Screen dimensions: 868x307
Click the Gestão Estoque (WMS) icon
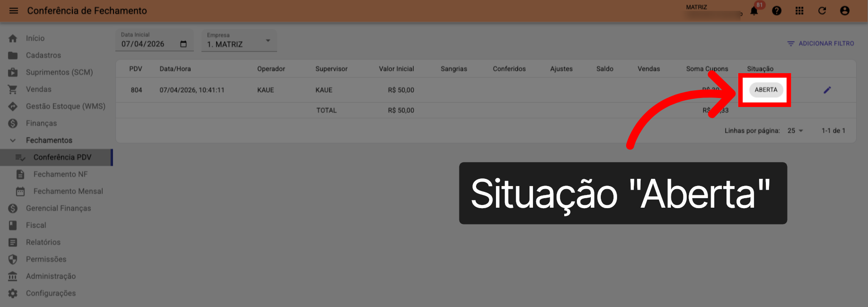tap(13, 107)
